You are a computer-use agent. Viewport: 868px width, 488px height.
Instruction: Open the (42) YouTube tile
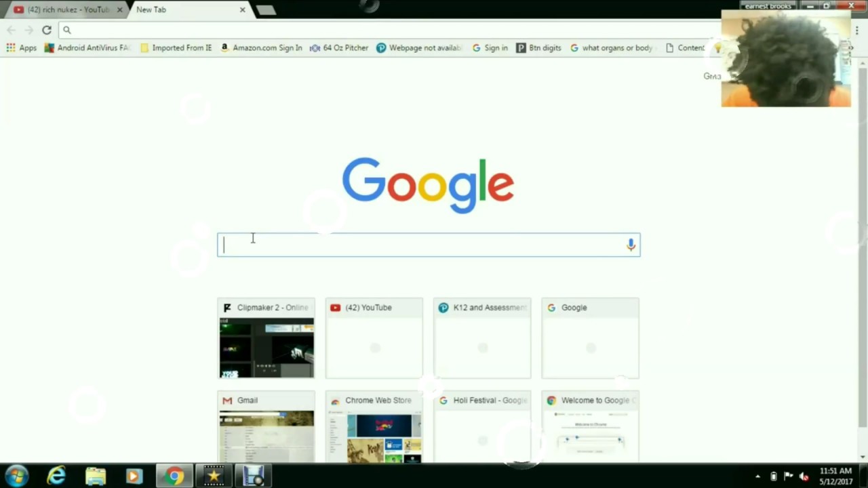tap(374, 338)
